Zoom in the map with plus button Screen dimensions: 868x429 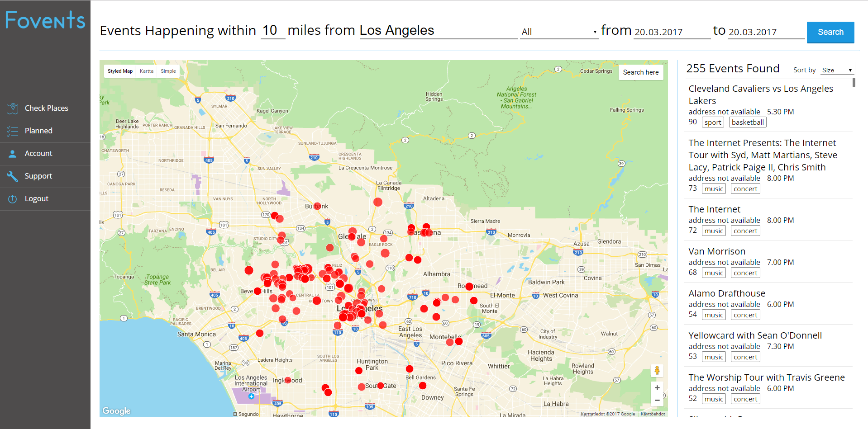657,388
